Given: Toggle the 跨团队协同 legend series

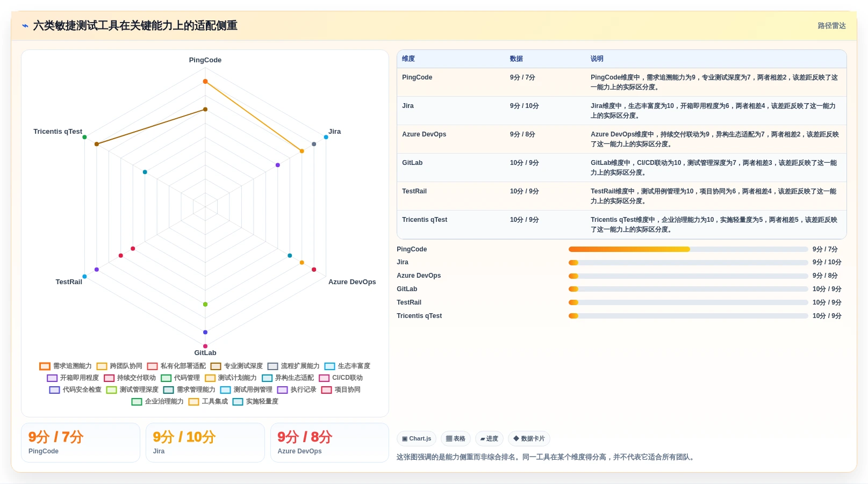Looking at the screenshot, I should 119,366.
